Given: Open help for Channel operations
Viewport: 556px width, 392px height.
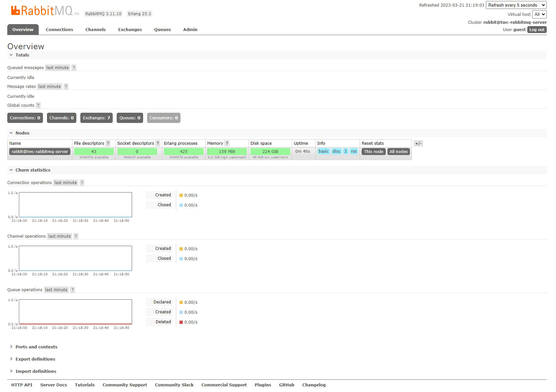Looking at the screenshot, I should coord(76,236).
